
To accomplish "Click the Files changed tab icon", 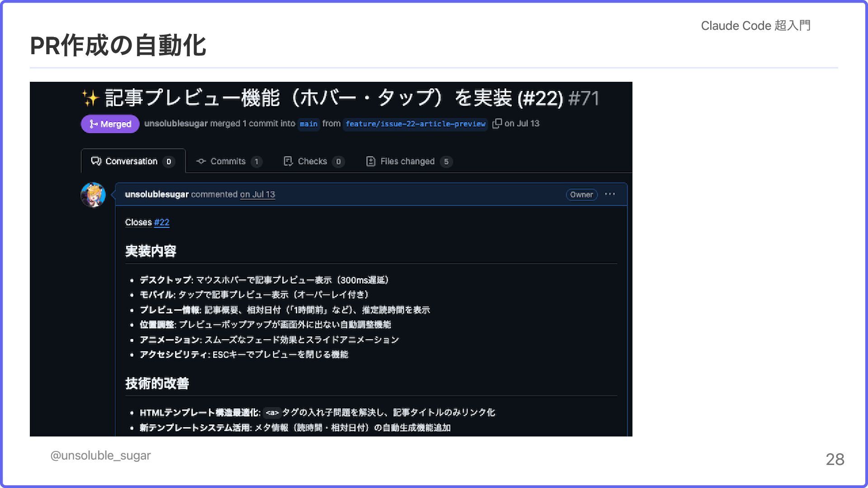I will tap(371, 161).
